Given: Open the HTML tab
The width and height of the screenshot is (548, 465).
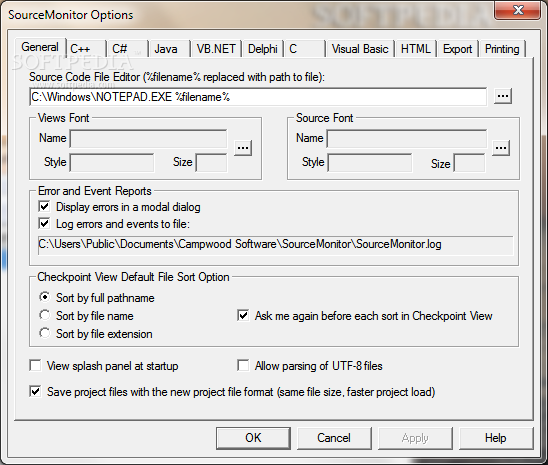Looking at the screenshot, I should click(416, 49).
